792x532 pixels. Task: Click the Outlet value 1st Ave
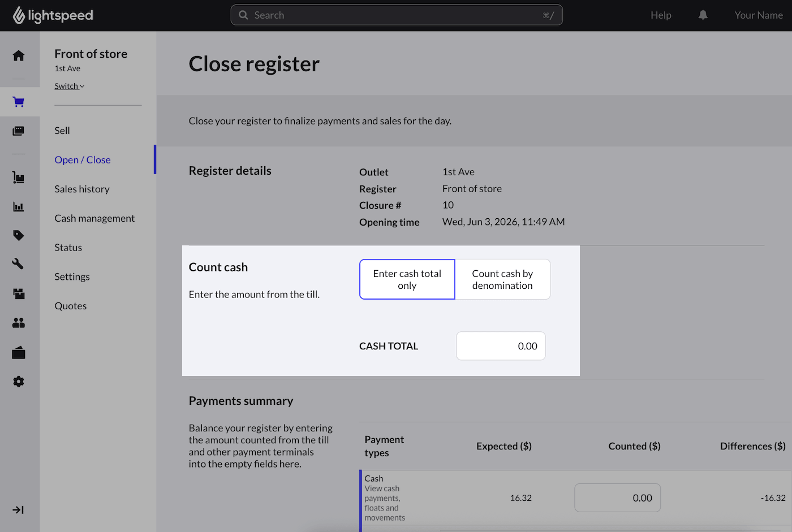(458, 172)
